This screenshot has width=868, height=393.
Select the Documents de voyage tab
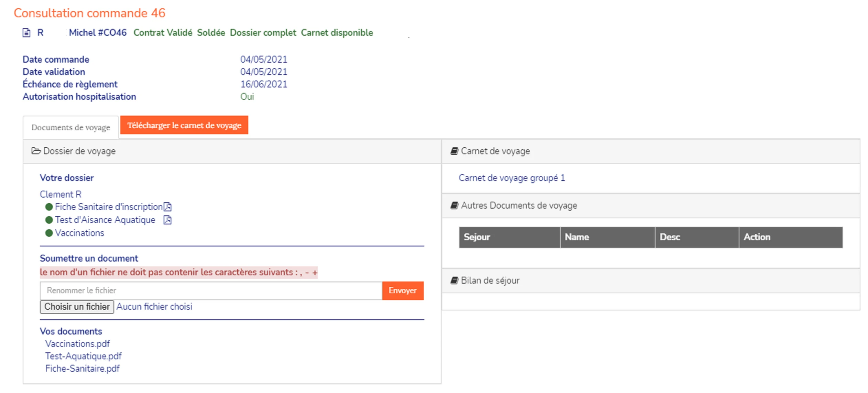coord(71,127)
